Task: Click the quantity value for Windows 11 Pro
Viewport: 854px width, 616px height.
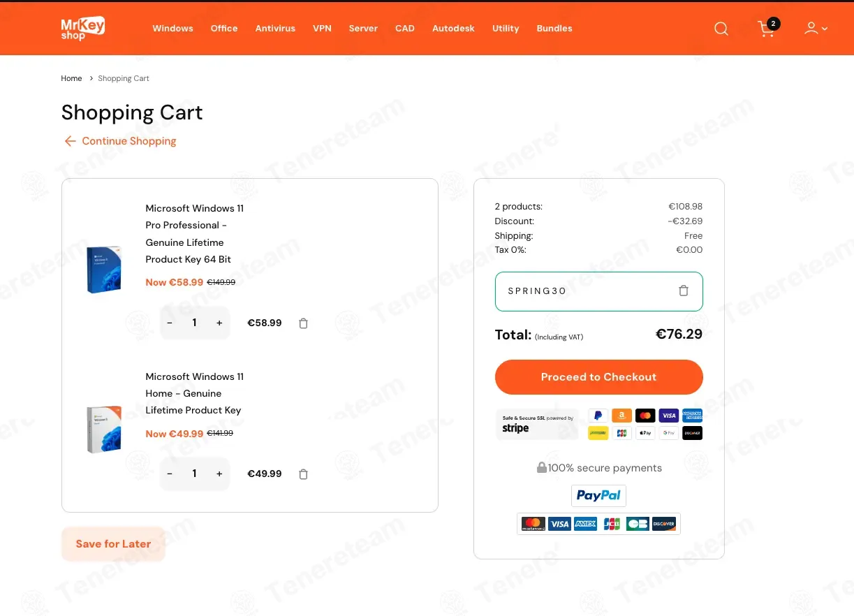Action: (x=194, y=323)
